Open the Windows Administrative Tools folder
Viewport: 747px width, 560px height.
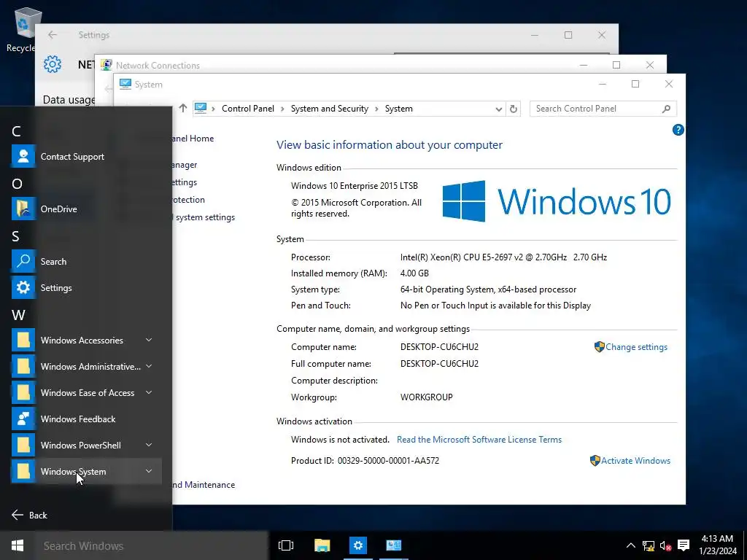[x=86, y=366]
